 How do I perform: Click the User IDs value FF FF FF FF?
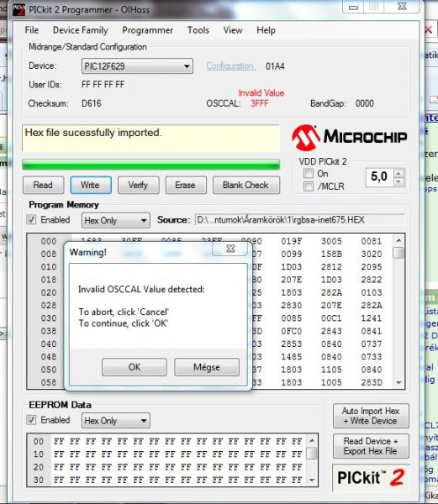[103, 85]
